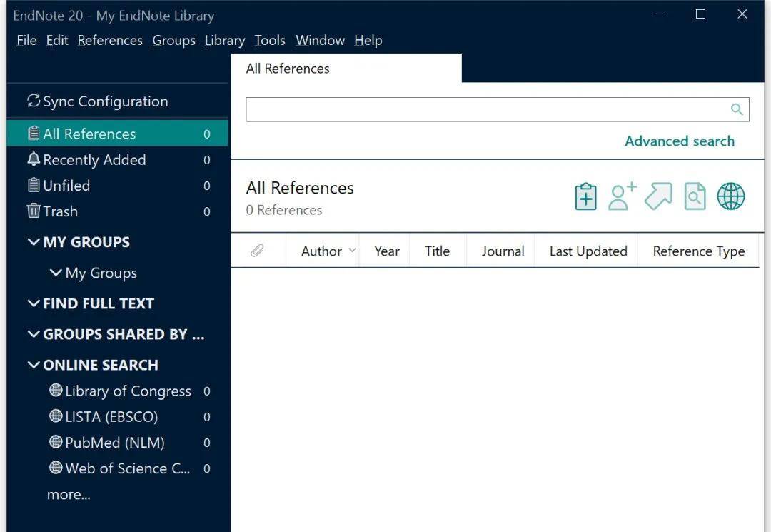Collapse the ONLINE SEARCH section
Image resolution: width=771 pixels, height=532 pixels.
34,365
